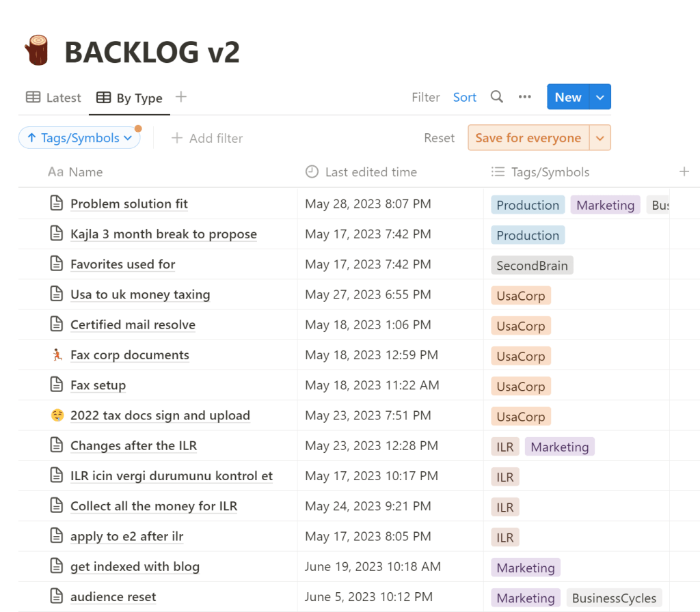Image resolution: width=700 pixels, height=612 pixels.
Task: Open Collect all the money for ILR
Action: [154, 506]
